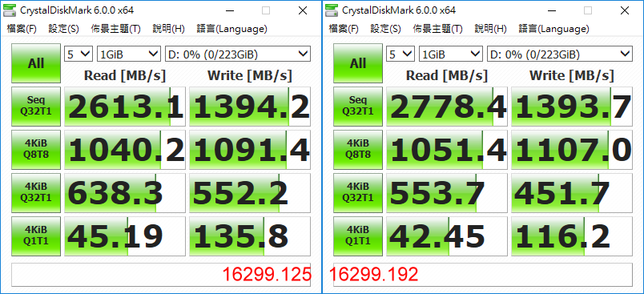Screen dimensions: 644x294
Task: Close the left CrystalDiskMark window
Action: (303, 10)
